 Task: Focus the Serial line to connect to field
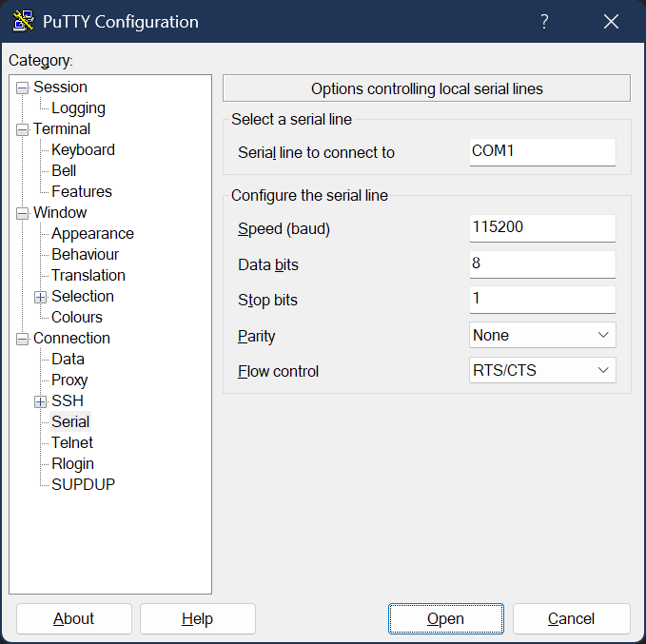(x=542, y=151)
